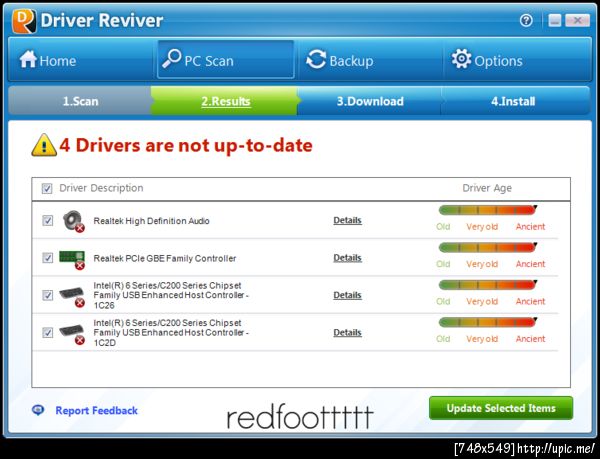Select the 2.Results step
Screen dimensions: 600x459
coord(225,101)
